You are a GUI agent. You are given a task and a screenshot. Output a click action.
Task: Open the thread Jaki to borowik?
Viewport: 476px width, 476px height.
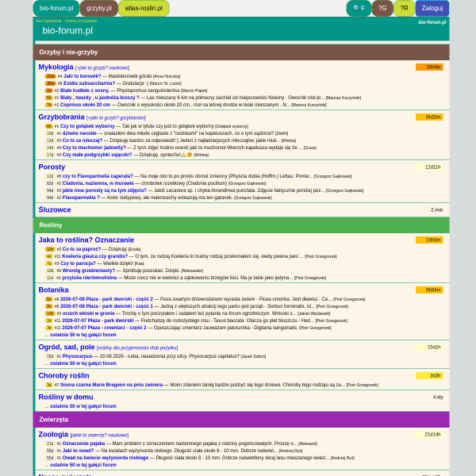[82, 76]
